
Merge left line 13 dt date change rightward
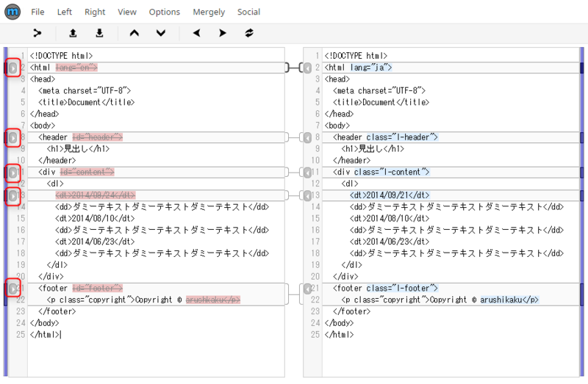click(13, 195)
